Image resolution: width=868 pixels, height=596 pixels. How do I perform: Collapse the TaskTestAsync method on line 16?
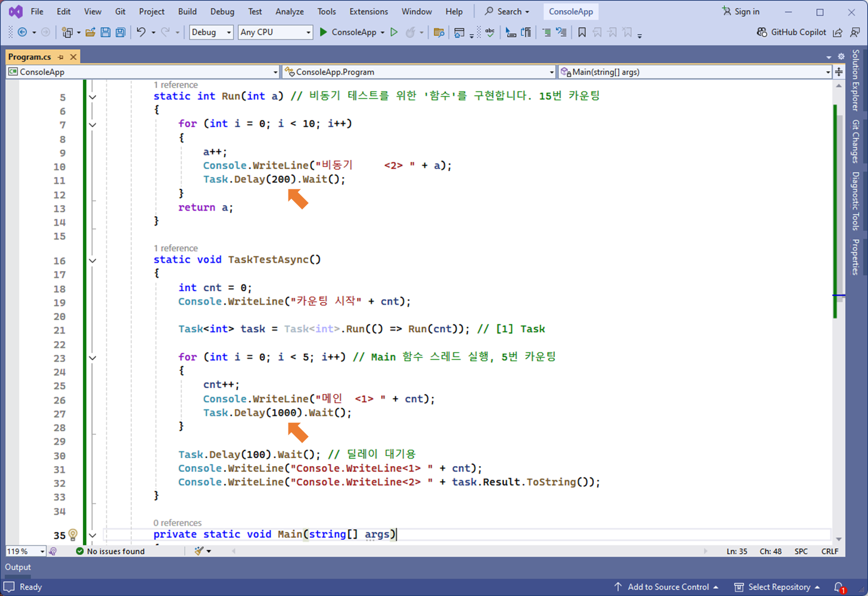93,261
